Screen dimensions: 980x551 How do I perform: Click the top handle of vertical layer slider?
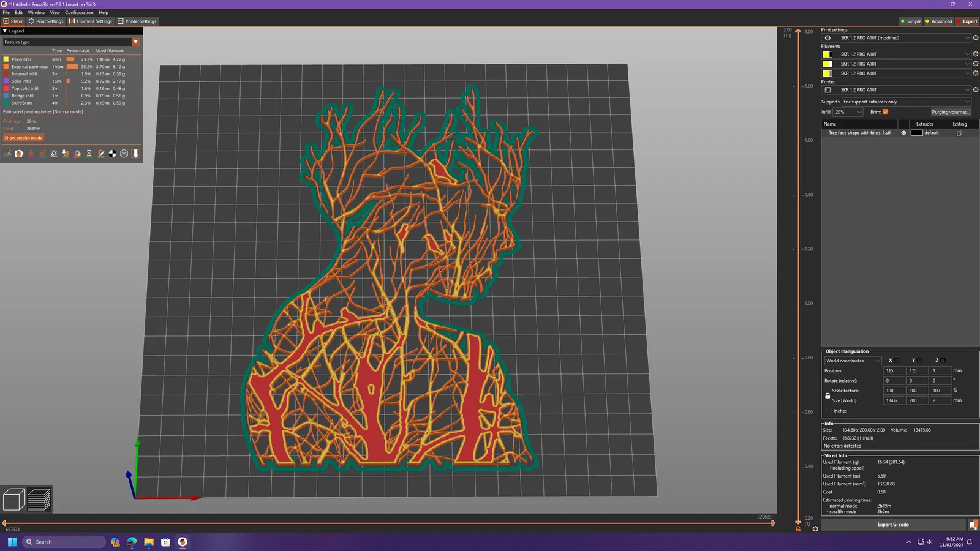click(x=798, y=31)
